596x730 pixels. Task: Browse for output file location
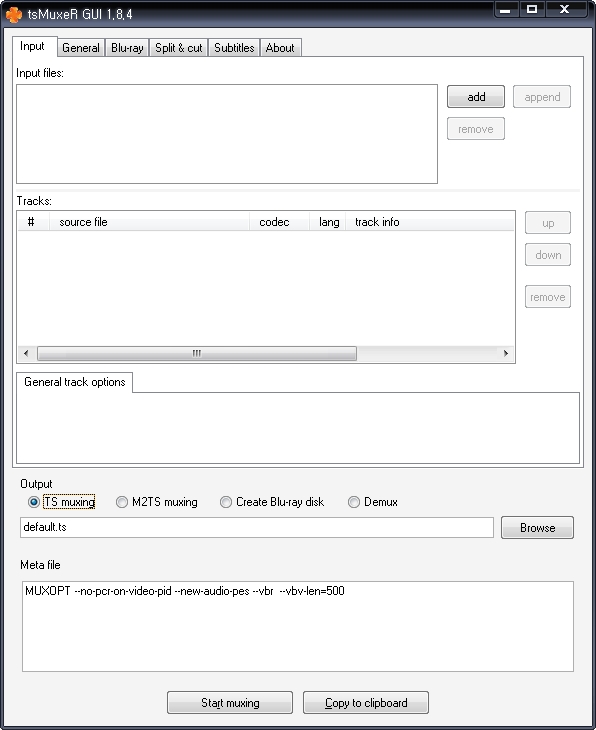(537, 527)
